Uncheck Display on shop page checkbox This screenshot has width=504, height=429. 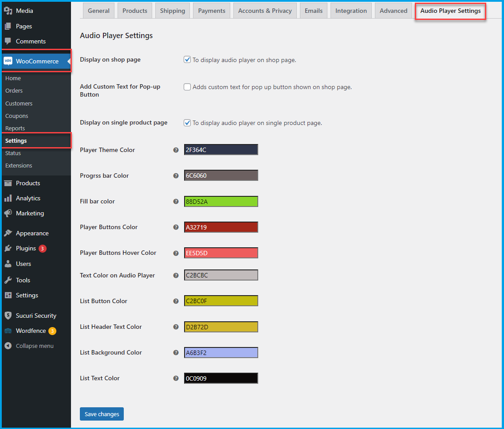tap(187, 59)
